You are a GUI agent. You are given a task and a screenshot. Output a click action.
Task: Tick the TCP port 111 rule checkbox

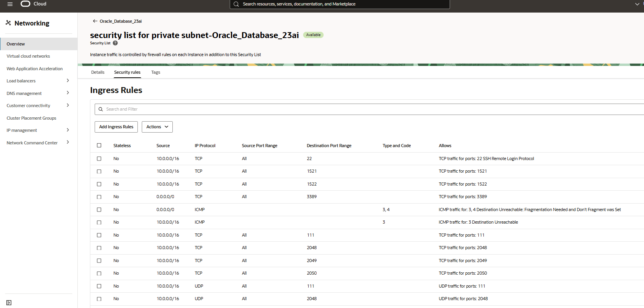point(99,235)
